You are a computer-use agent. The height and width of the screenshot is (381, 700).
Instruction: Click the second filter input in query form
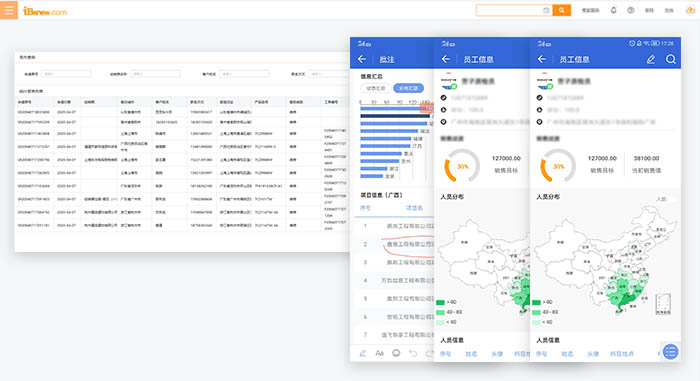tap(156, 74)
